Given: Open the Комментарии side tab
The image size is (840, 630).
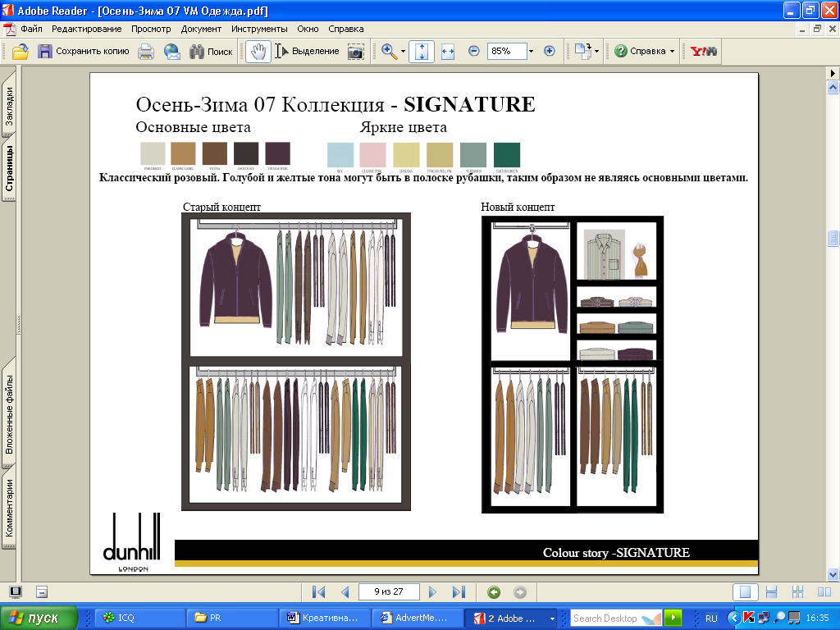Looking at the screenshot, I should (x=9, y=508).
